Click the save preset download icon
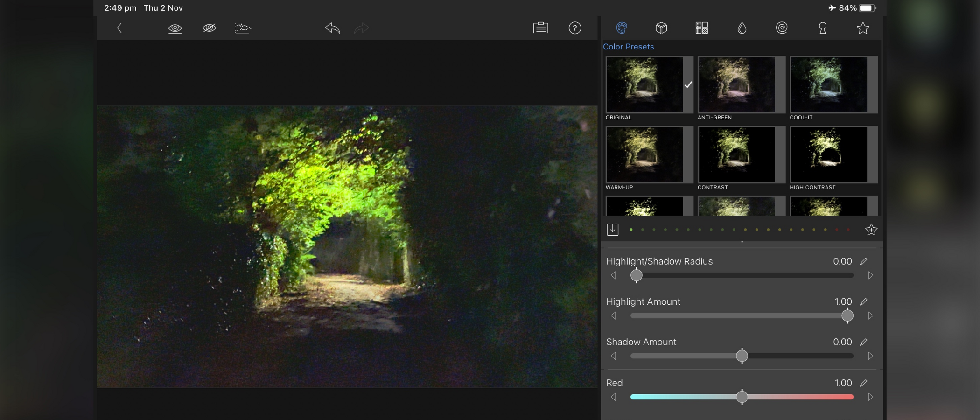 coord(613,229)
